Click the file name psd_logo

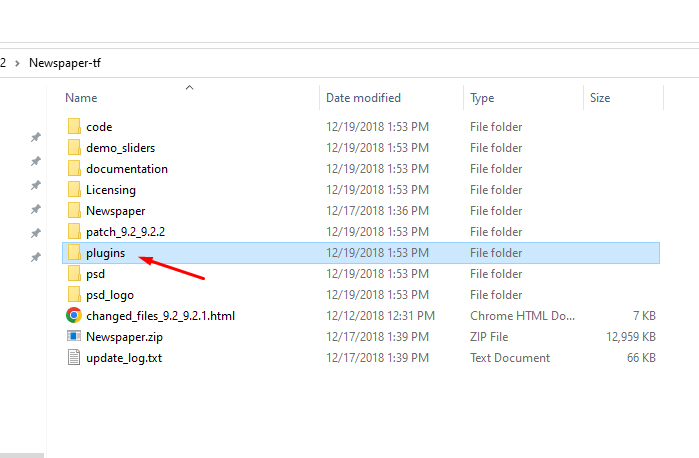[x=110, y=295]
